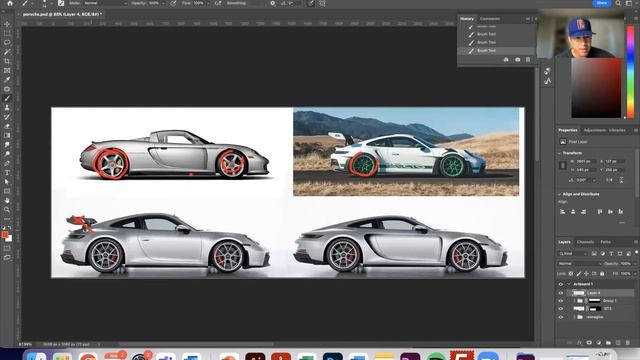The image size is (640, 360).
Task: Collapse the Transform section
Action: [560, 153]
